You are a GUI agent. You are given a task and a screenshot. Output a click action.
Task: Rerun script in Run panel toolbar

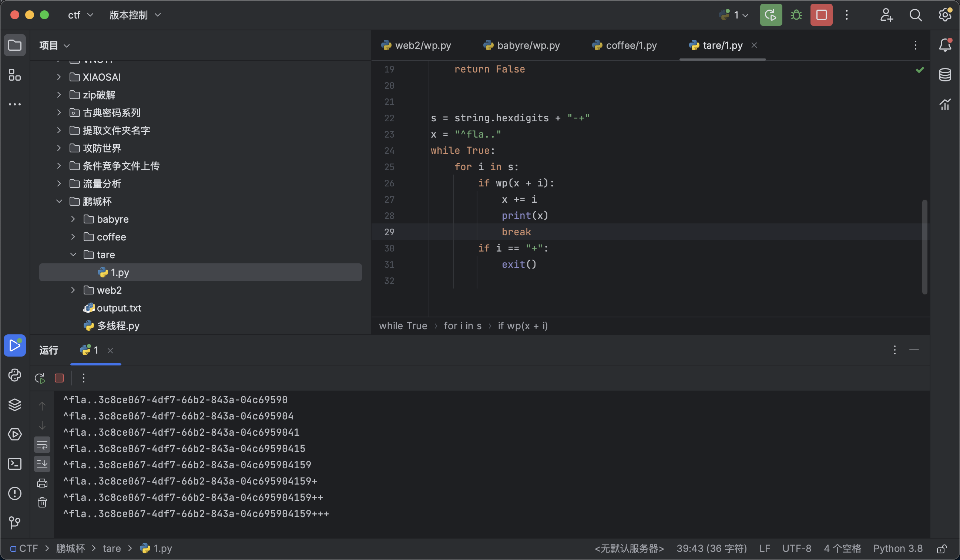[x=40, y=378]
